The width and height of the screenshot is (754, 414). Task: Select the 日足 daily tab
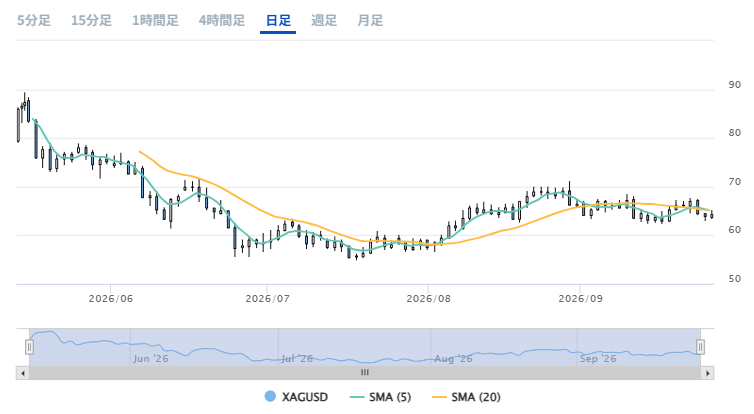coord(278,21)
